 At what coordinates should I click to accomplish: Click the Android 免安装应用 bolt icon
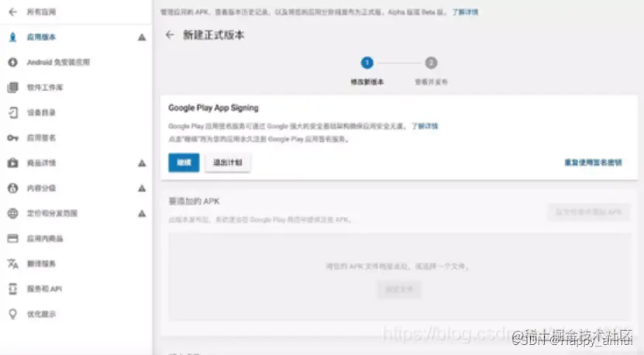coord(12,63)
